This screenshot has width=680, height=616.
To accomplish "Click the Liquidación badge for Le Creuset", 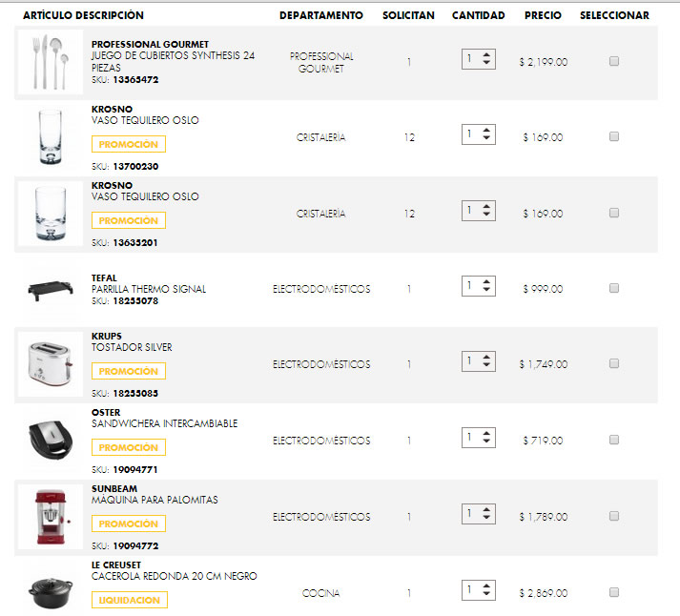I will pyautogui.click(x=130, y=600).
